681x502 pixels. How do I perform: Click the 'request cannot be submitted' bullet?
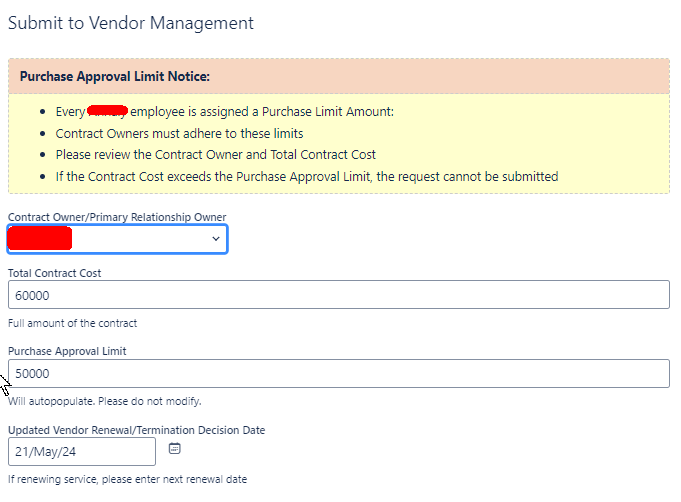pyautogui.click(x=307, y=177)
